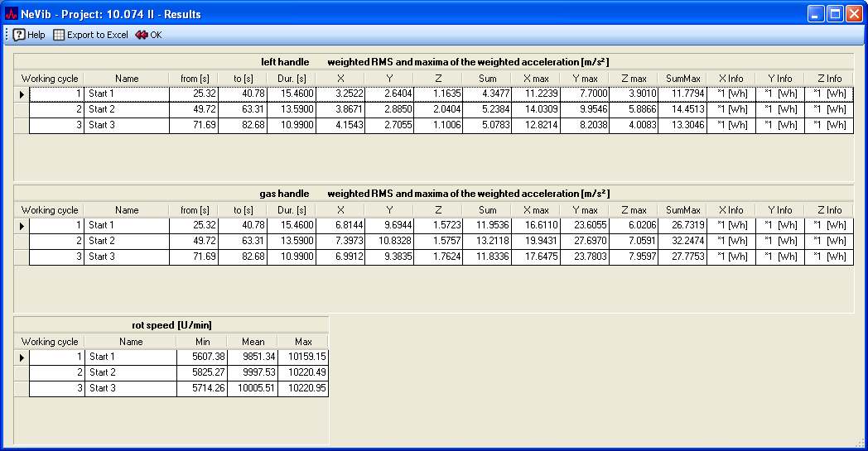Click the Mean column header in rot speed table
Image resolution: width=868 pixels, height=451 pixels.
click(253, 342)
